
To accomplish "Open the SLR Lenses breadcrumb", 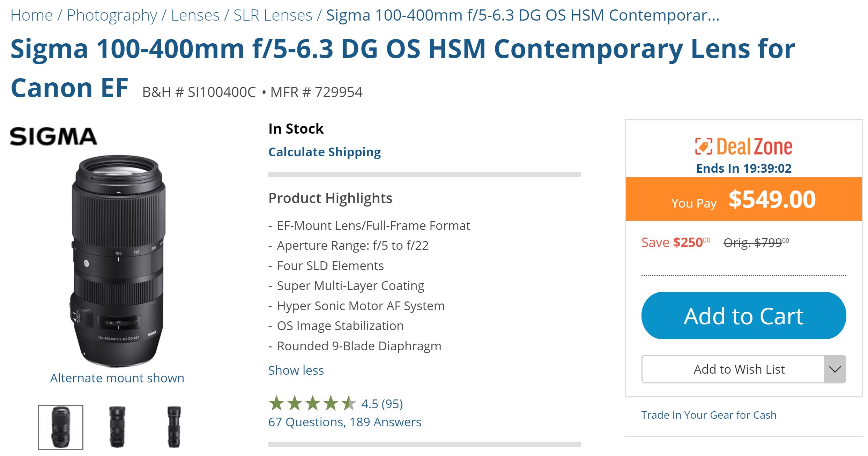I will click(x=273, y=15).
